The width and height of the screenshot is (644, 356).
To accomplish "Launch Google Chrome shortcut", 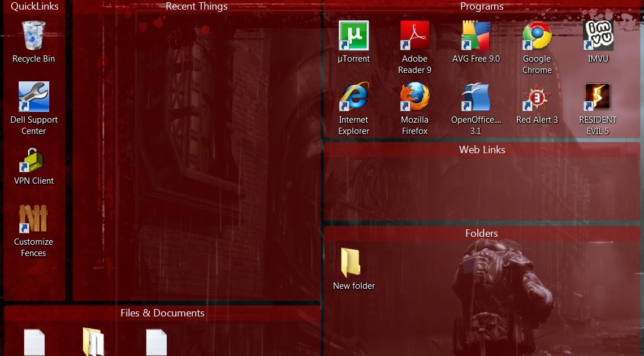I will [537, 35].
